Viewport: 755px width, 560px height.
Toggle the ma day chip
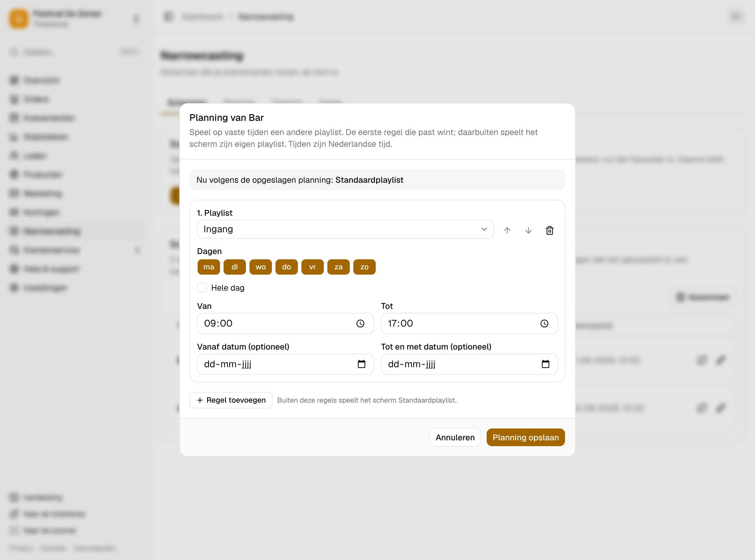(x=209, y=267)
